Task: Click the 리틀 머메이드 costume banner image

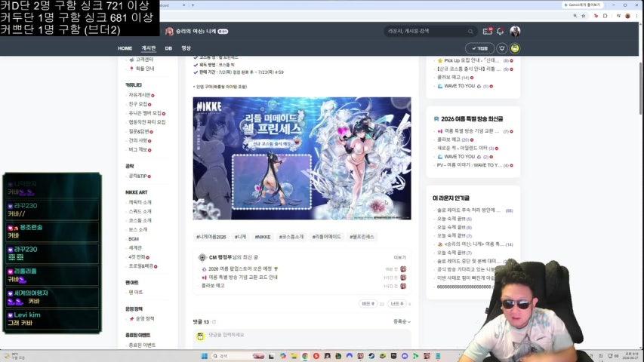Action: (302, 158)
